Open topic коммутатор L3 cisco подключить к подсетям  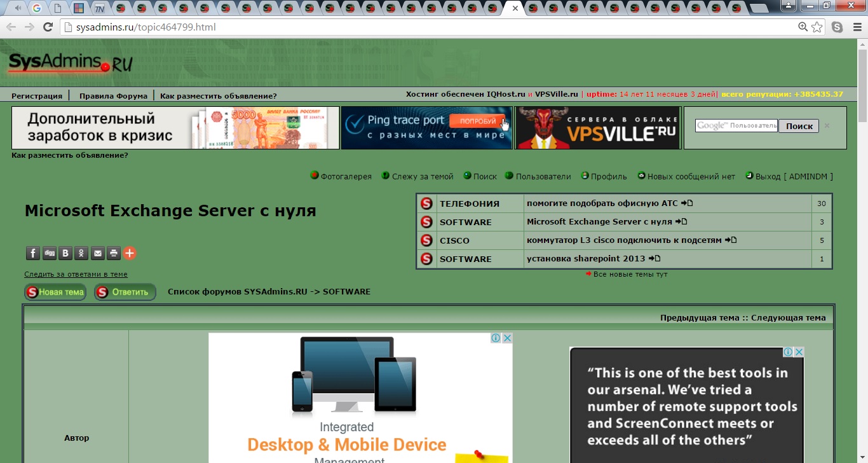(624, 240)
